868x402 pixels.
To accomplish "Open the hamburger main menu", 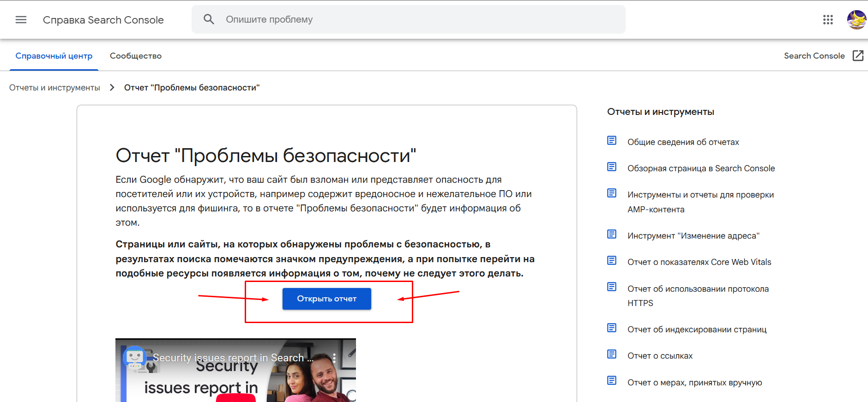I will pos(21,19).
